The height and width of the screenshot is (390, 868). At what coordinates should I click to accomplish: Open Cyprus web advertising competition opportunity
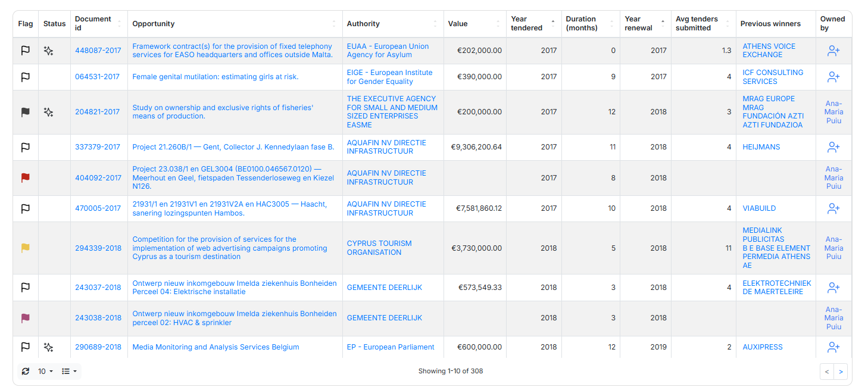click(230, 248)
